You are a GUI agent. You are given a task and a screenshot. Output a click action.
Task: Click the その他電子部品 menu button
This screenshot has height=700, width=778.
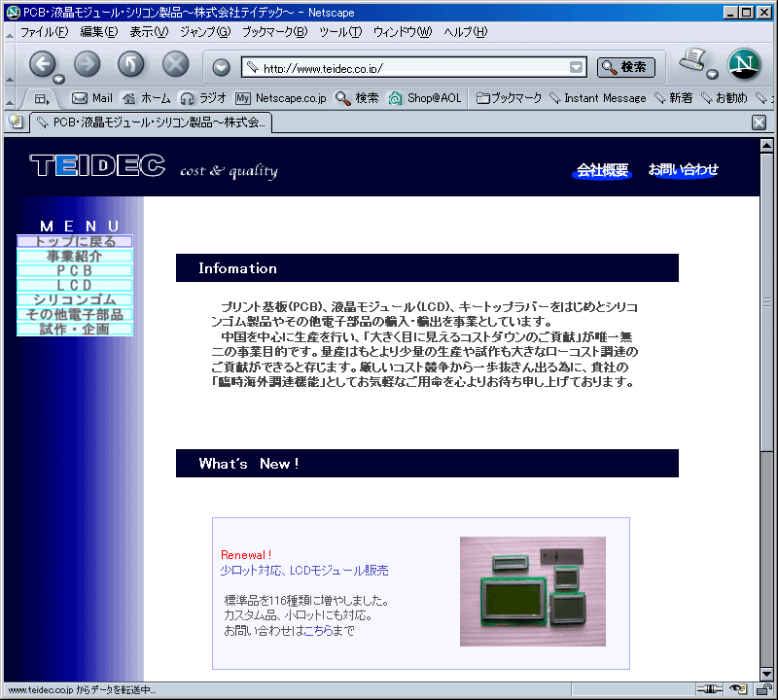click(x=75, y=315)
